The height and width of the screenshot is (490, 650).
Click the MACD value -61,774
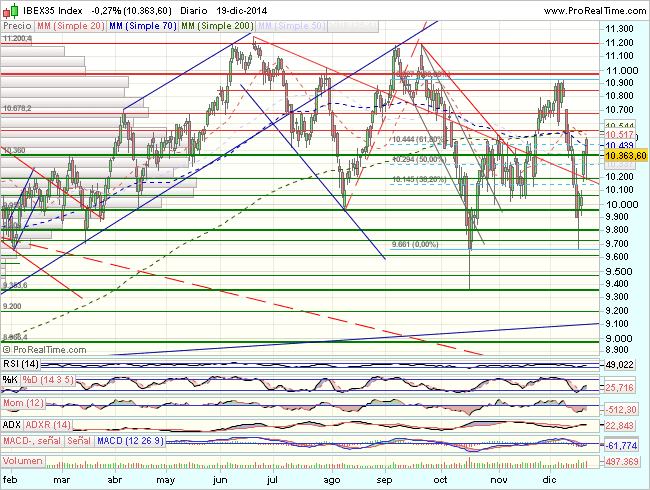click(x=621, y=446)
